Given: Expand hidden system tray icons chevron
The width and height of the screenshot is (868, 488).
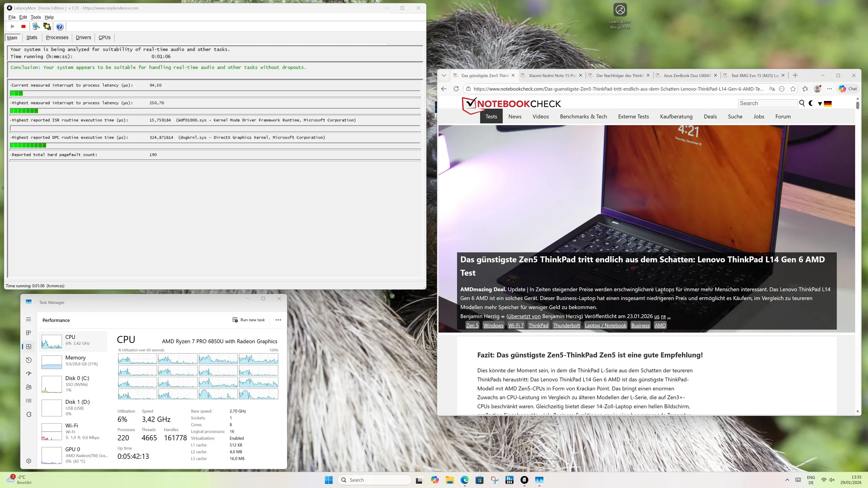Looking at the screenshot, I should point(787,480).
